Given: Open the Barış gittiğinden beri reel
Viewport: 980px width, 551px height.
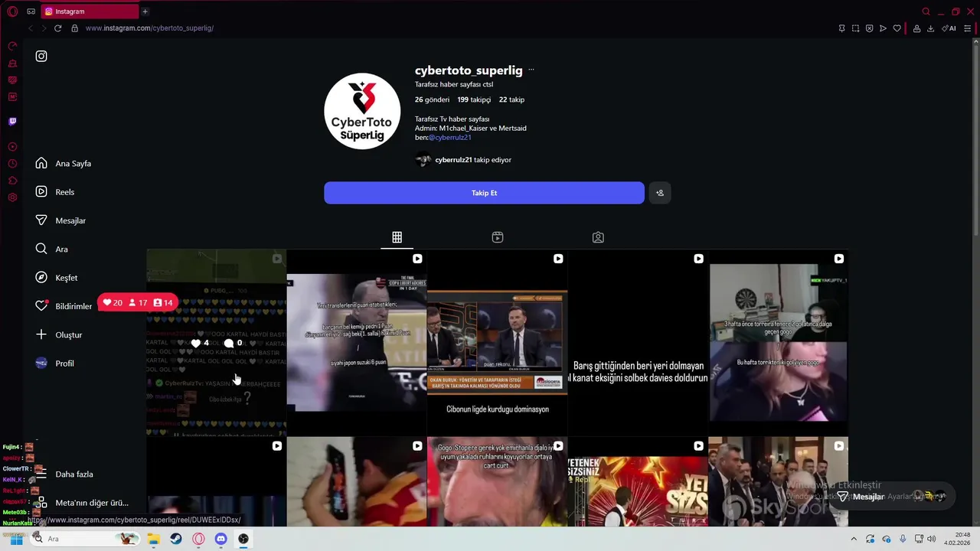Looking at the screenshot, I should coord(637,342).
